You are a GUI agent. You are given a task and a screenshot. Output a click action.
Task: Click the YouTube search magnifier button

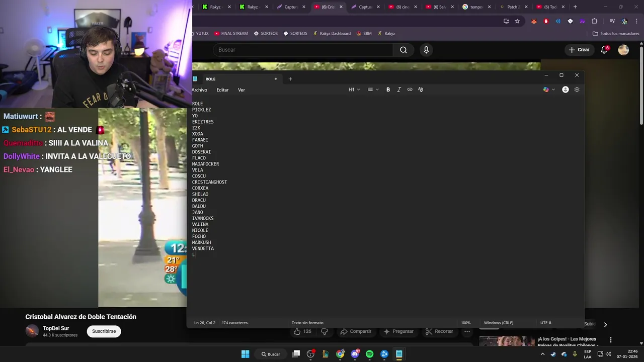tap(404, 50)
